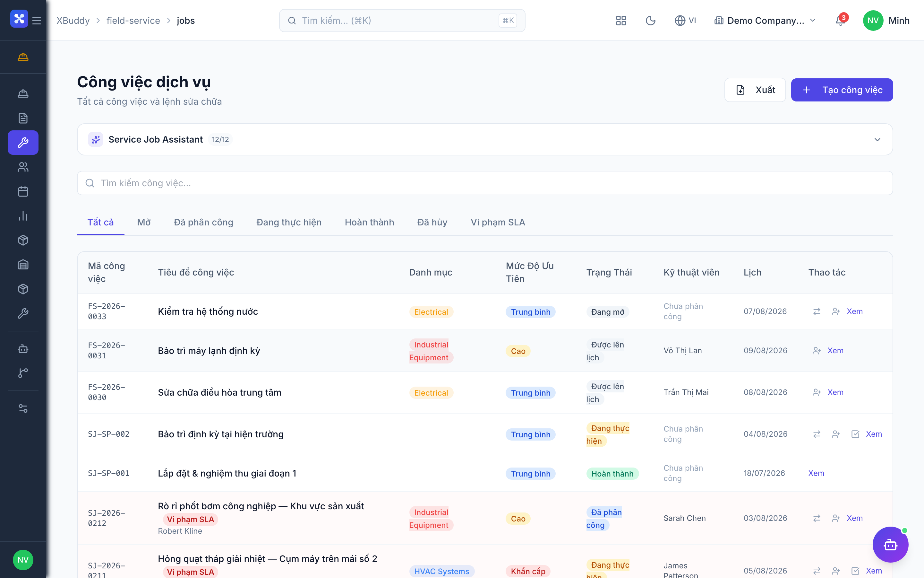Open the calendar icon in the sidebar
Viewport: 924px width, 578px height.
pyautogui.click(x=23, y=191)
